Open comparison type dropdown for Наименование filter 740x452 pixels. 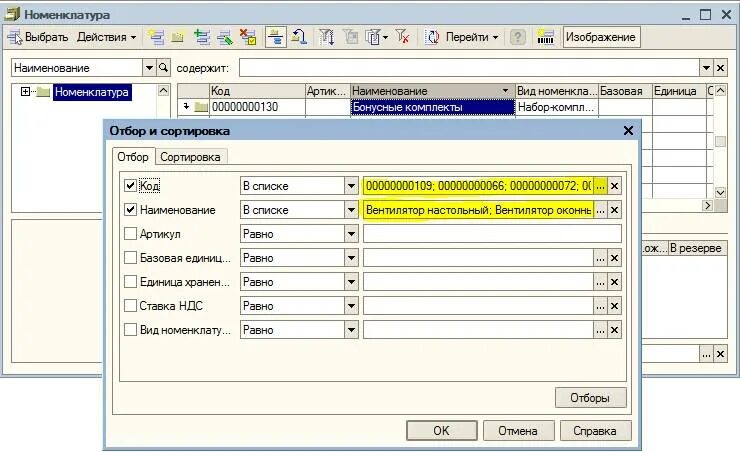click(x=351, y=209)
